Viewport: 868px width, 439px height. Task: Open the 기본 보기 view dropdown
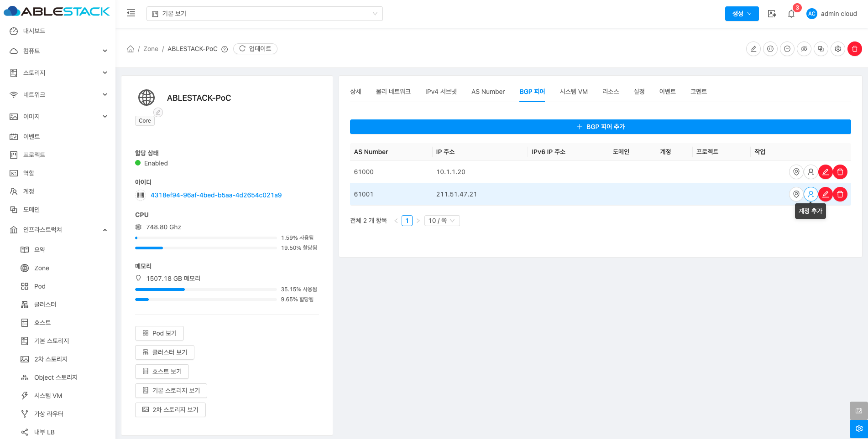[x=264, y=14]
